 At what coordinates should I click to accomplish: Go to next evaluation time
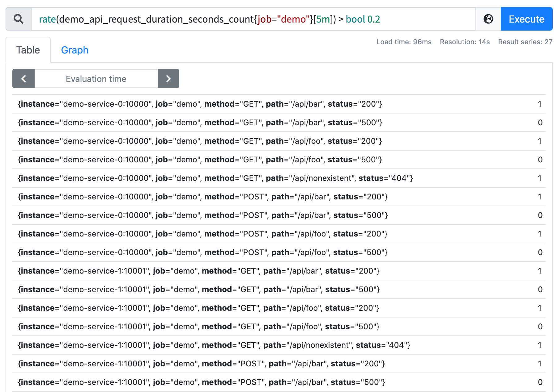pyautogui.click(x=168, y=79)
